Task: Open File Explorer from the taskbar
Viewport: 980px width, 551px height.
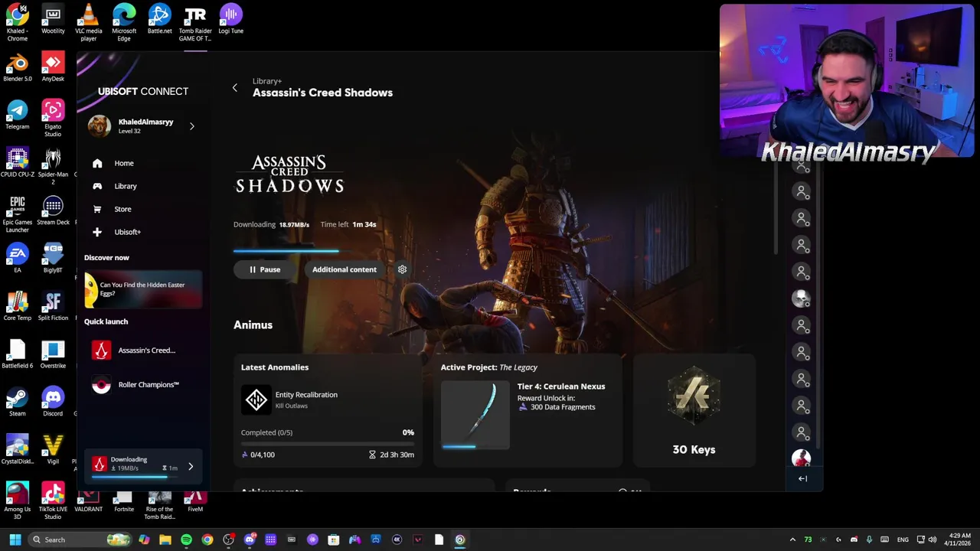Action: (x=165, y=540)
